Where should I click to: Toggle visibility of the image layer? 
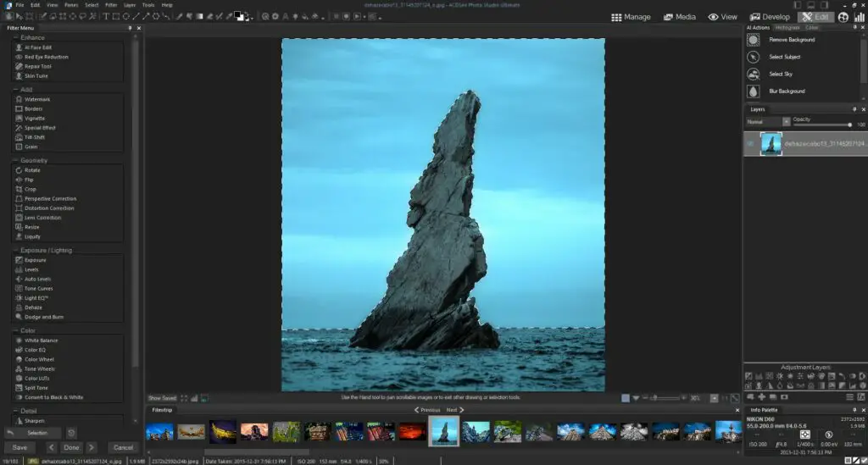(750, 144)
